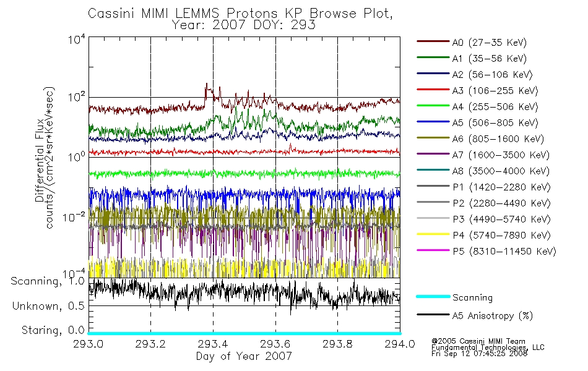Click the bright green A4 legend line
Image resolution: width=588 pixels, height=371 pixels.
click(x=433, y=106)
